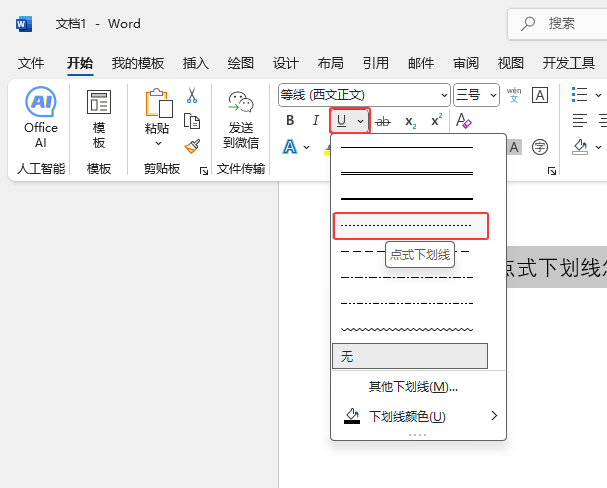Copy selection with the copy icon
The image size is (607, 488).
point(192,121)
